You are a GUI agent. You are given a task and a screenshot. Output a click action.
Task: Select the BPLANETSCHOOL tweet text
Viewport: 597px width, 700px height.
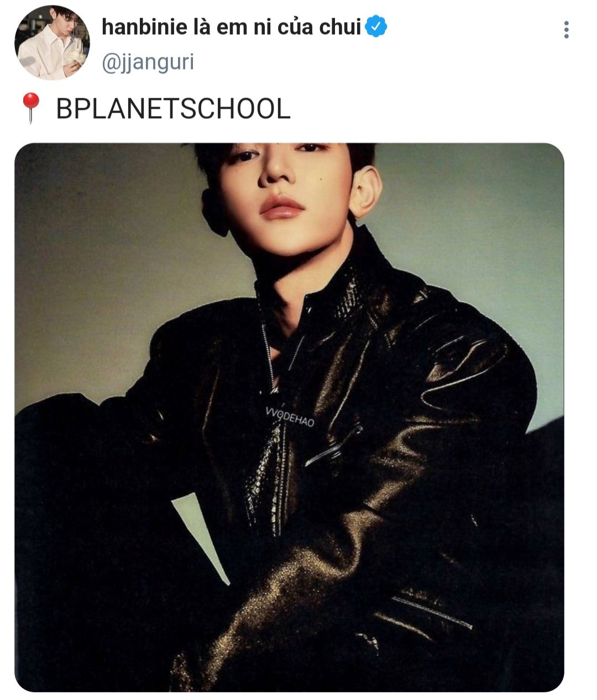click(x=173, y=108)
